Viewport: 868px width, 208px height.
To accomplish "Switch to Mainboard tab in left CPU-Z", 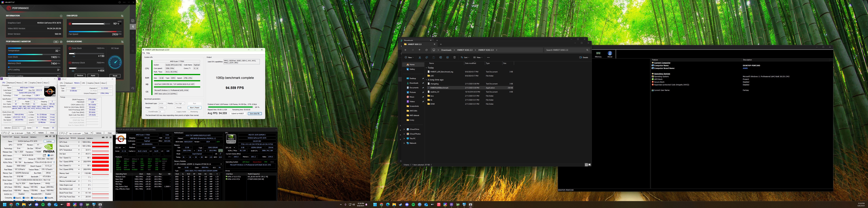I will [11, 83].
